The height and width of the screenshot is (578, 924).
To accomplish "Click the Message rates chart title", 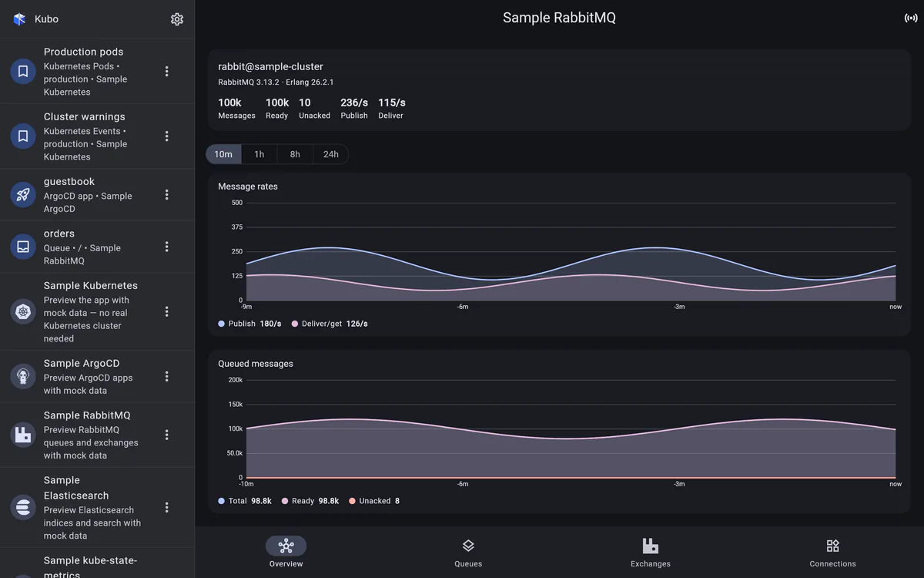I will coord(248,187).
